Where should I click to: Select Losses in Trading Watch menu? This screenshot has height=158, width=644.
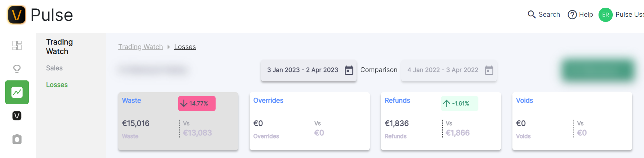coord(57,85)
